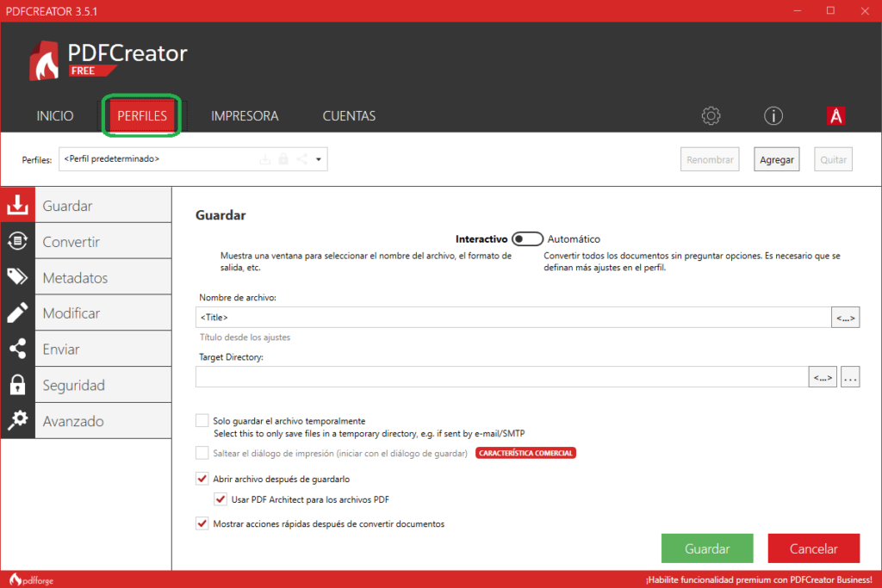Click the Avanzado gear icon
The image size is (882, 588).
[x=16, y=421]
